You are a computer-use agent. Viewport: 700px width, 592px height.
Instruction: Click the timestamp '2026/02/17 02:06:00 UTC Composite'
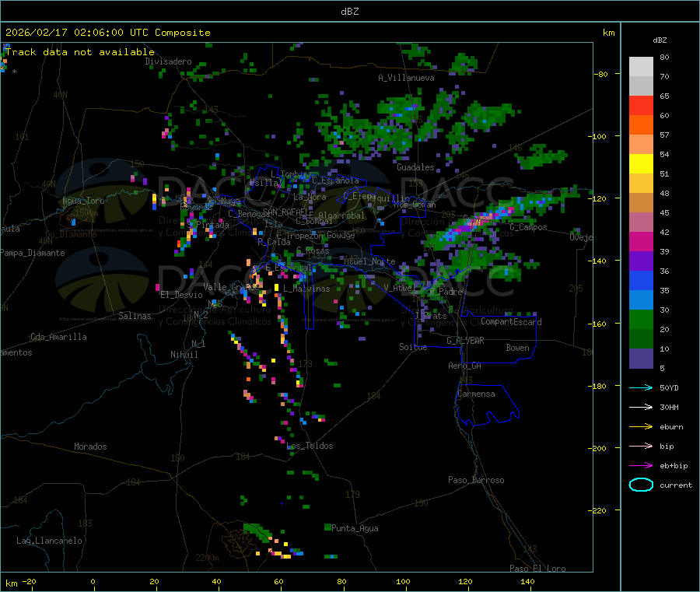[107, 33]
